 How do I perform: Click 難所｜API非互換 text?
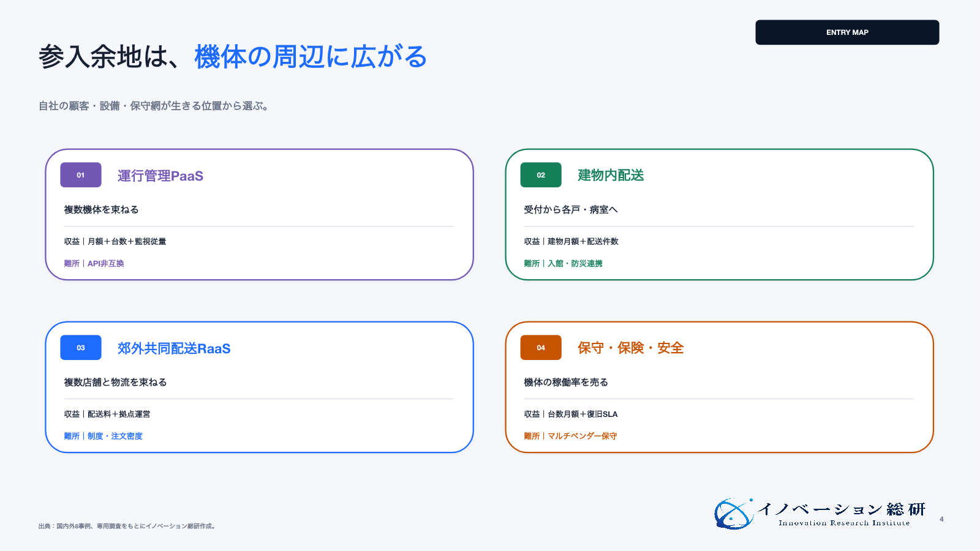pyautogui.click(x=94, y=263)
